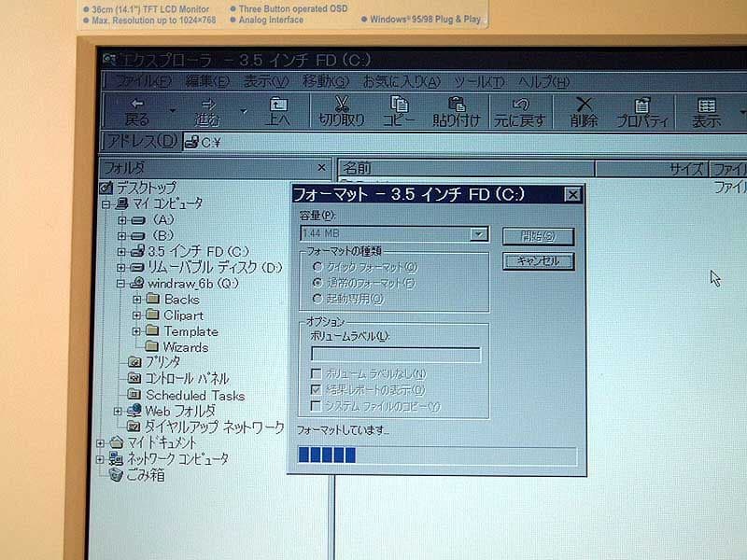This screenshot has width=747, height=560.
Task: Click the Back (戻る) toolbar icon
Action: point(138,107)
